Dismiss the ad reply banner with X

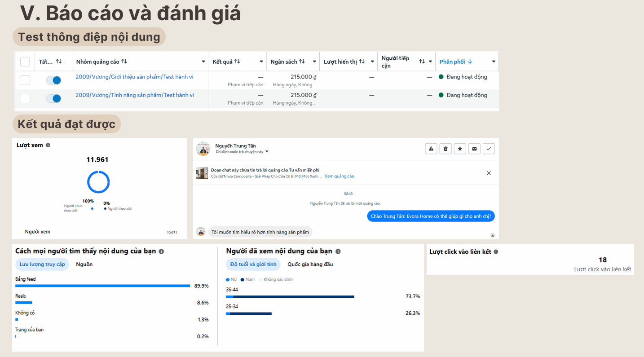pos(489,173)
